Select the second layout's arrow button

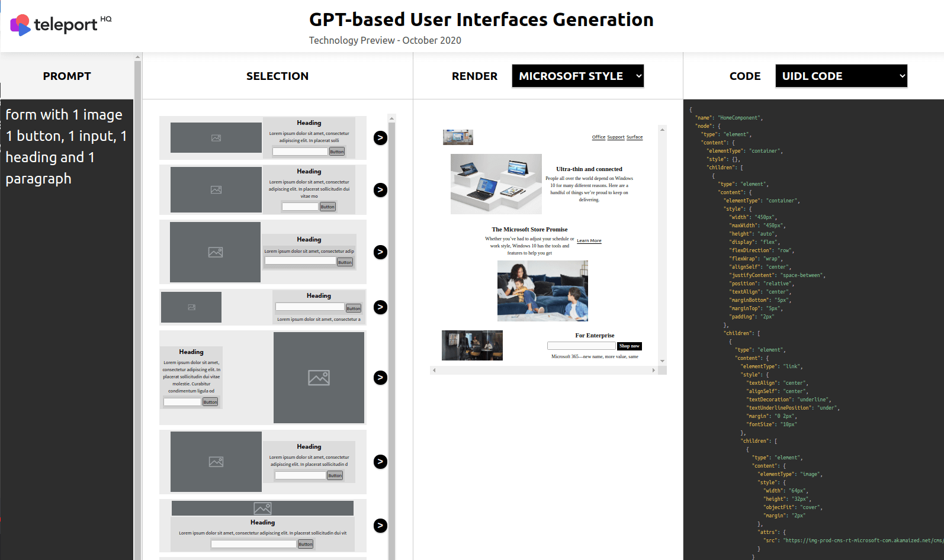(x=380, y=190)
